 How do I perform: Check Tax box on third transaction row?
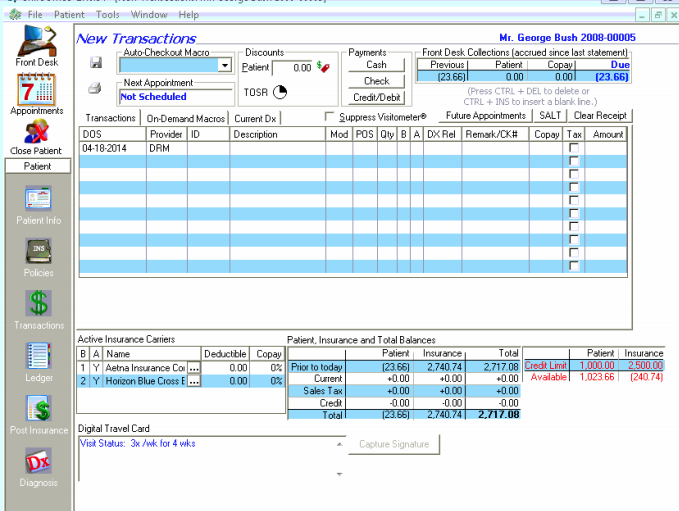pyautogui.click(x=574, y=174)
